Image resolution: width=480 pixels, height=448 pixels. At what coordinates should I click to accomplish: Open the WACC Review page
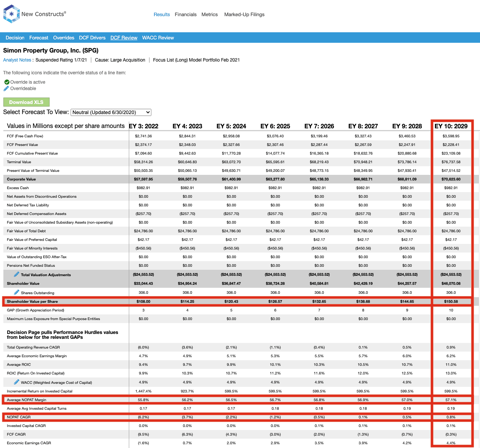tap(158, 38)
